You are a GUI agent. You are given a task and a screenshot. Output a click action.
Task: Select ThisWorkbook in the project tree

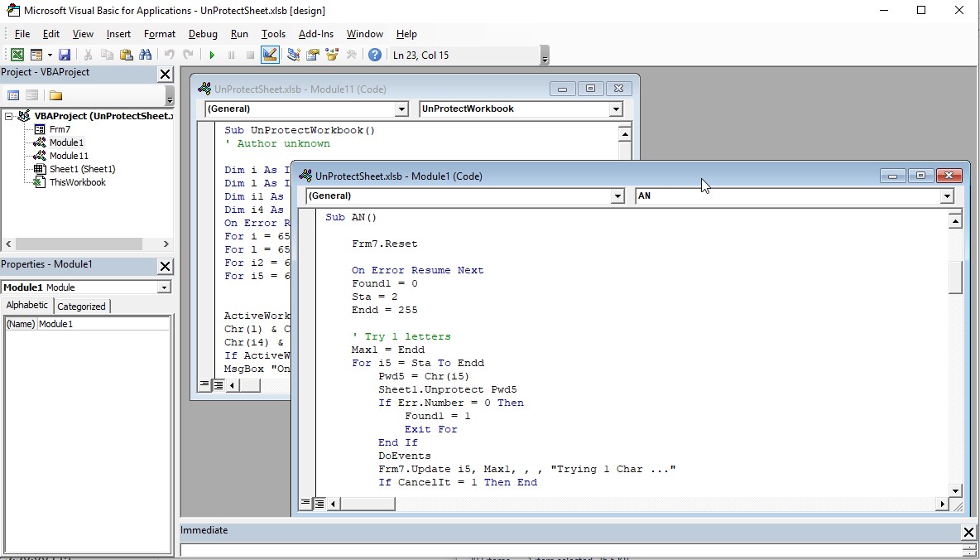coord(77,182)
